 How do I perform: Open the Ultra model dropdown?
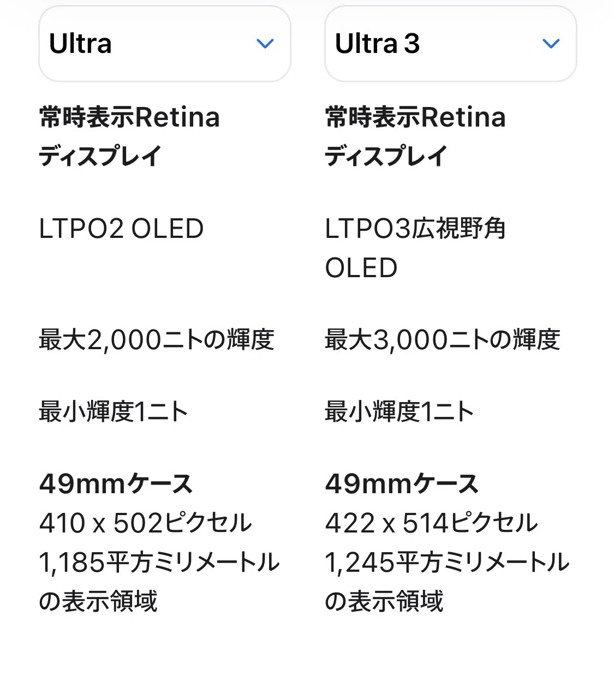point(164,44)
